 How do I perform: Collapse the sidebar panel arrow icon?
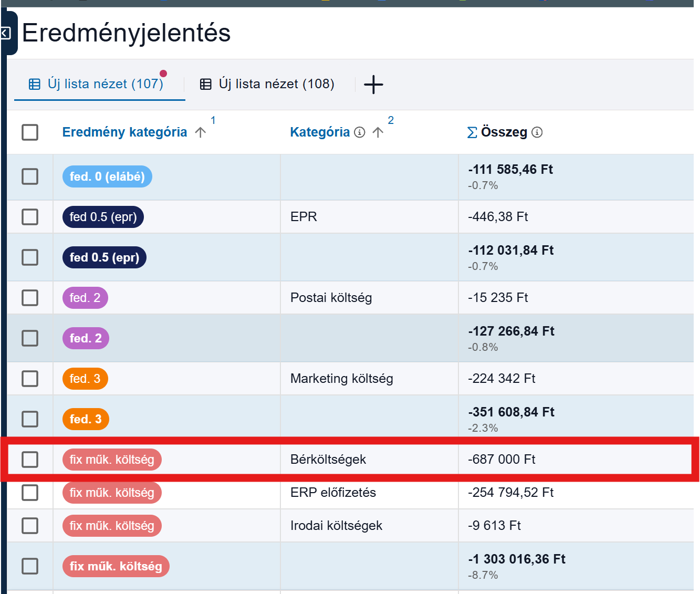pos(5,34)
